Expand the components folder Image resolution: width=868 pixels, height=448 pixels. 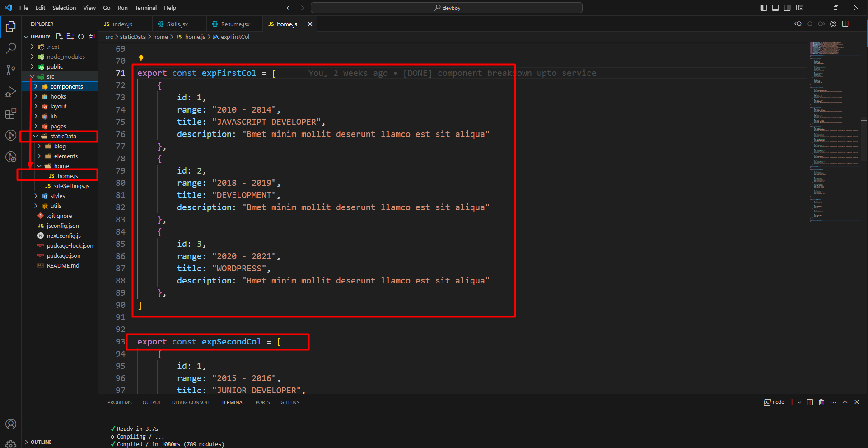coord(66,86)
